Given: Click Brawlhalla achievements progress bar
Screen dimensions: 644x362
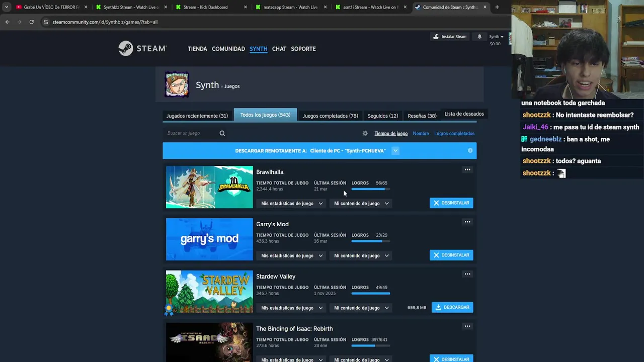Looking at the screenshot, I should (x=371, y=189).
